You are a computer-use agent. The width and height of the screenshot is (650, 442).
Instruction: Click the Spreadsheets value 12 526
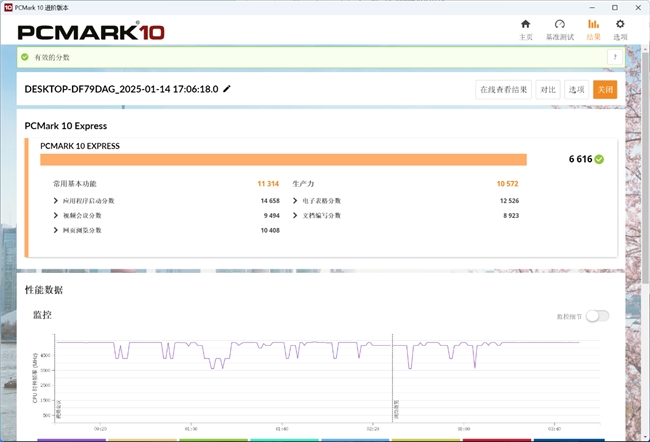[x=509, y=201]
